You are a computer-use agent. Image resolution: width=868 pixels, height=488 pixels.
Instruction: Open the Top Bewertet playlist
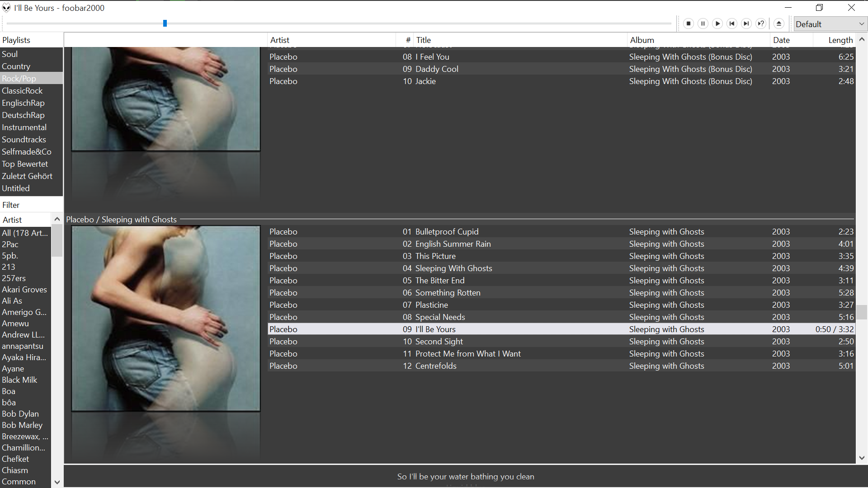pyautogui.click(x=31, y=164)
